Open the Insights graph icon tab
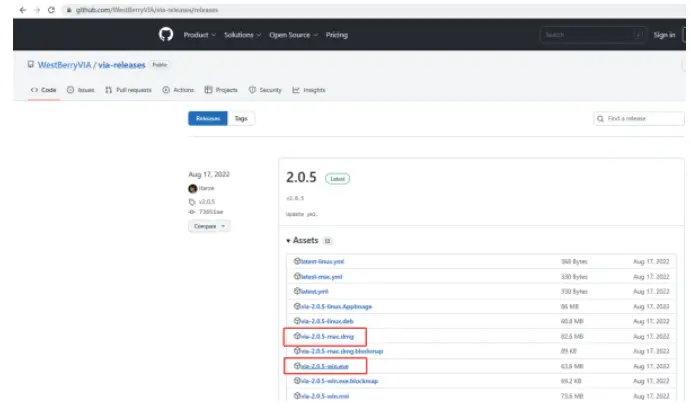Image resolution: width=691 pixels, height=416 pixels. [x=297, y=90]
